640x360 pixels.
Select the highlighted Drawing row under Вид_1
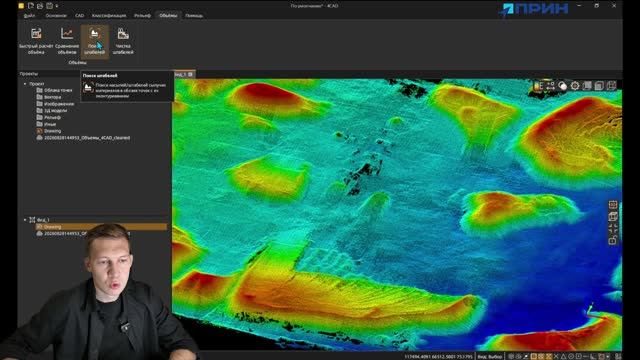coord(101,227)
